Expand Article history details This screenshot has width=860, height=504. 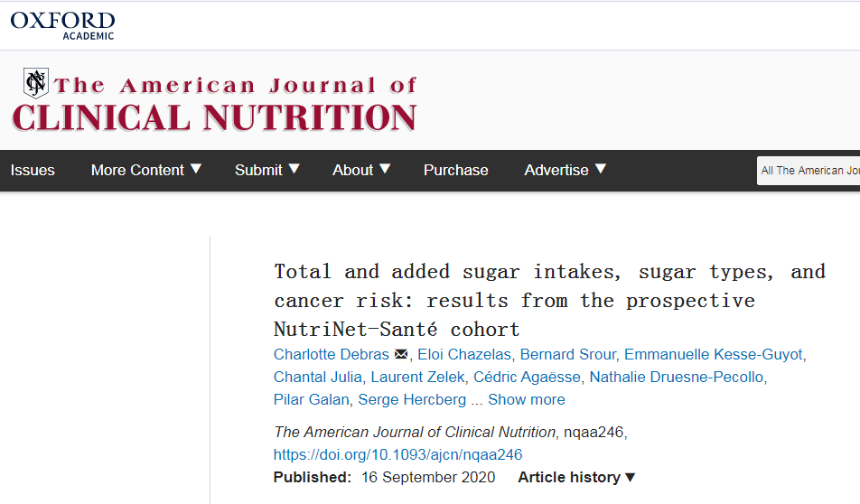[x=576, y=477]
